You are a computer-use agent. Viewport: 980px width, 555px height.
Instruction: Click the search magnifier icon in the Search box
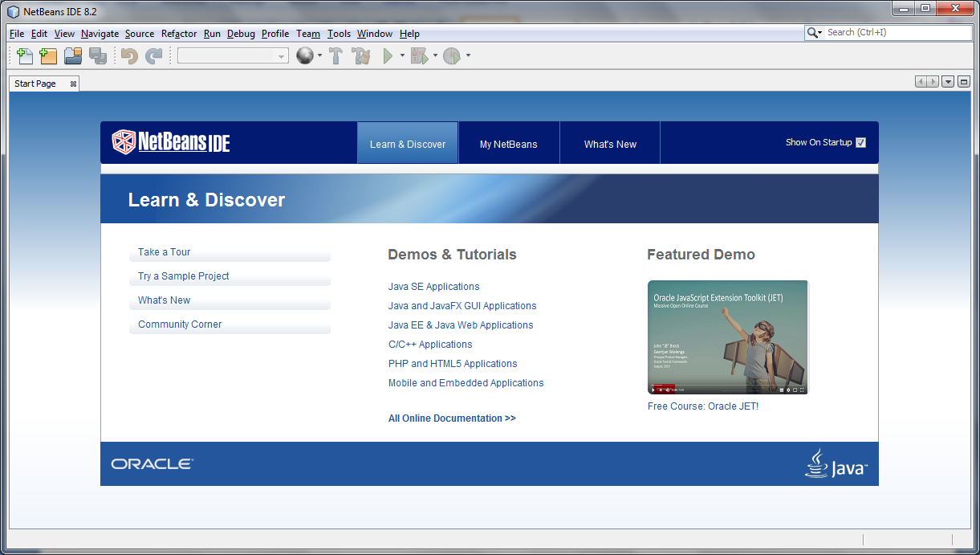[x=814, y=33]
